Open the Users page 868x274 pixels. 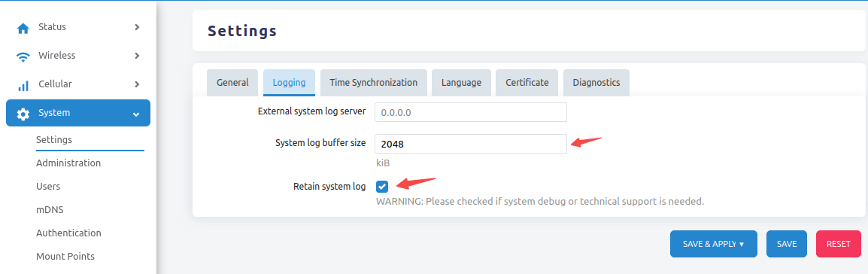pos(48,187)
